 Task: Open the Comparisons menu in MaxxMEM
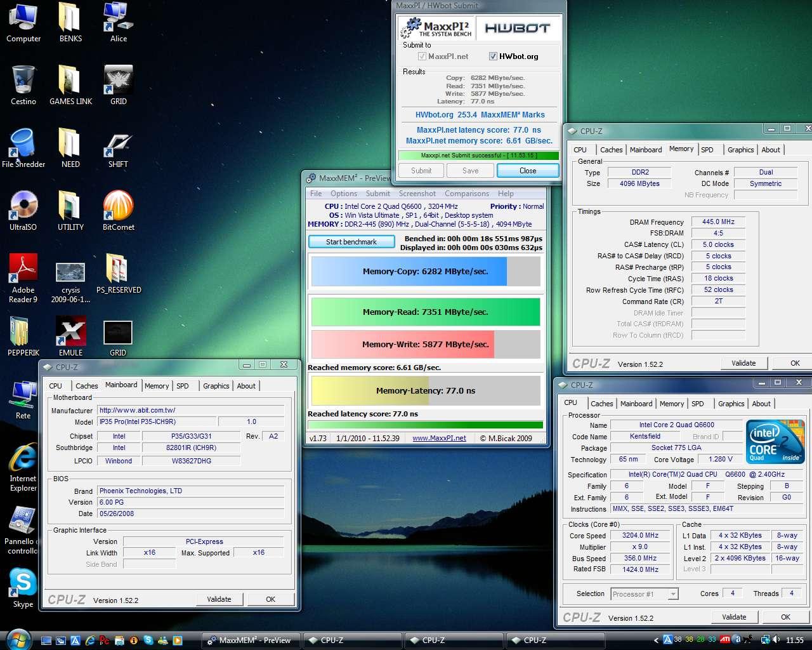(x=467, y=194)
